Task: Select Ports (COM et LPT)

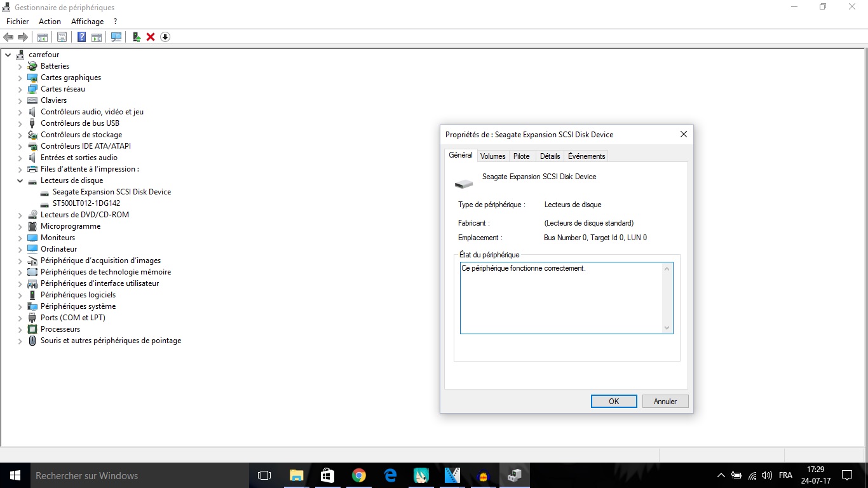Action: pos(73,318)
